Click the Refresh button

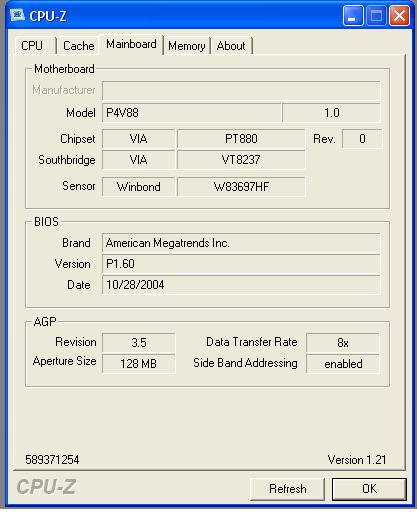(287, 489)
